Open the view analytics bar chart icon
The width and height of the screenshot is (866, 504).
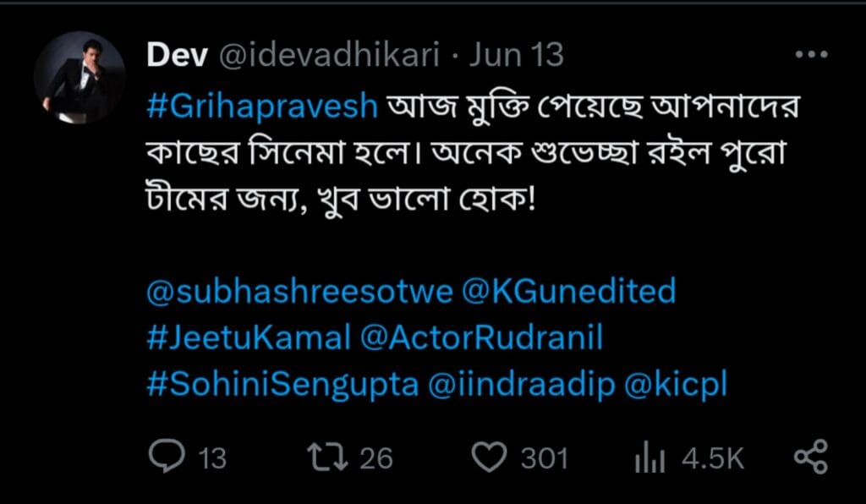pyautogui.click(x=650, y=459)
